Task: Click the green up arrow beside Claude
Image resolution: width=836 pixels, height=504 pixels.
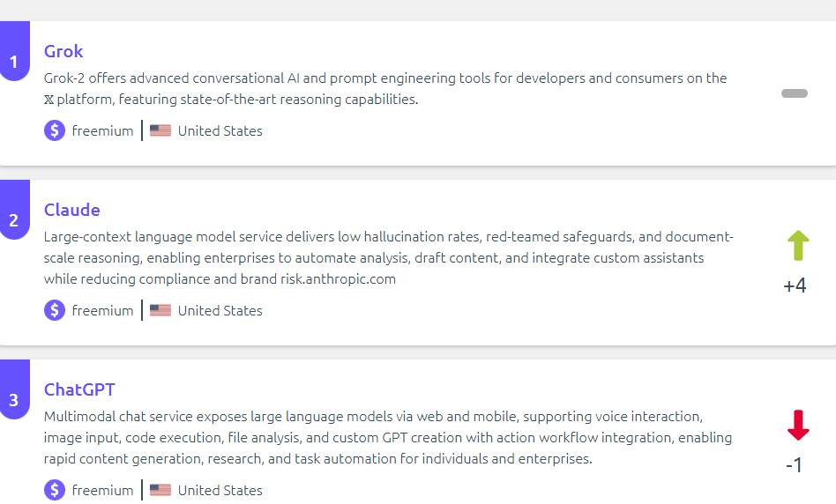Action: tap(797, 246)
